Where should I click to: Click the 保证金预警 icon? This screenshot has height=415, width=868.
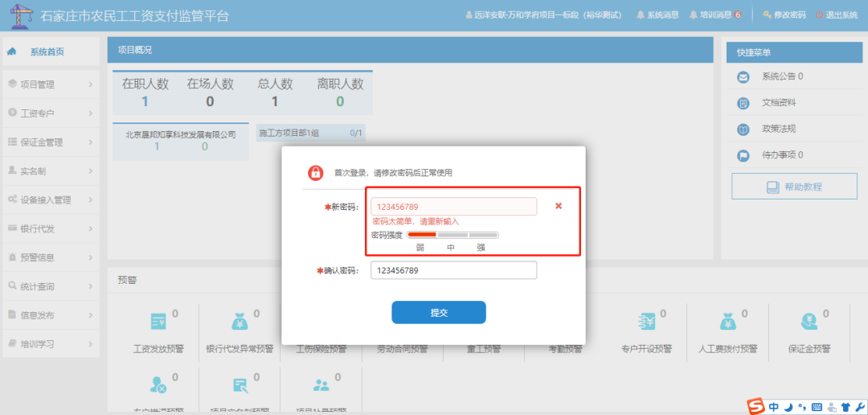coord(809,322)
